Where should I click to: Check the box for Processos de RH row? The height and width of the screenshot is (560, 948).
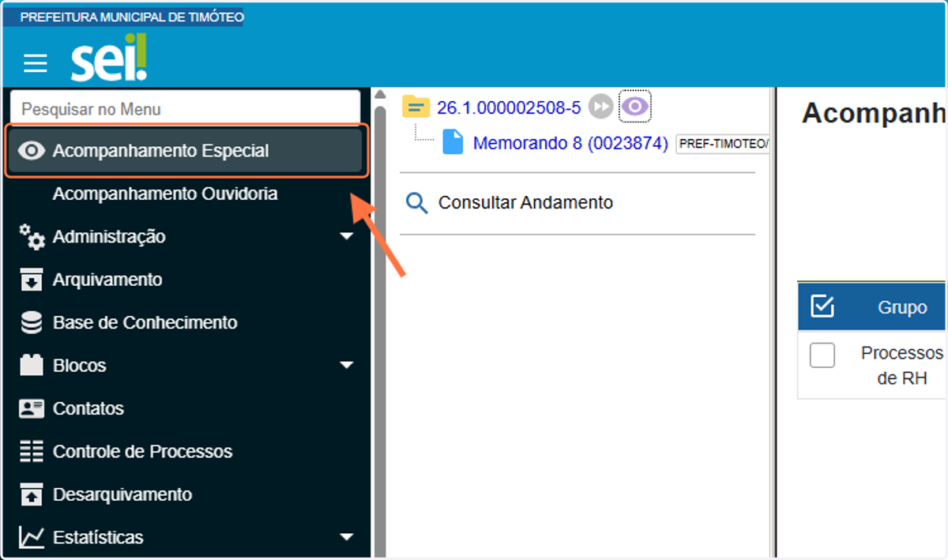pos(822,355)
